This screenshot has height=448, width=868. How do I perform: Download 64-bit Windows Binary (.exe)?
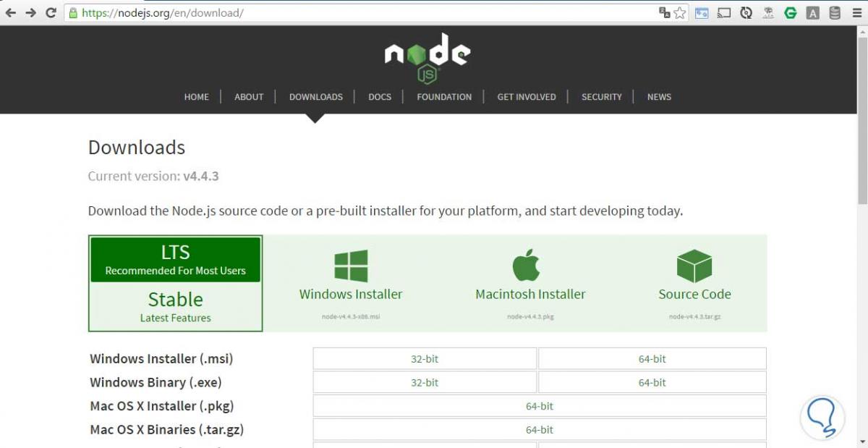click(x=652, y=383)
